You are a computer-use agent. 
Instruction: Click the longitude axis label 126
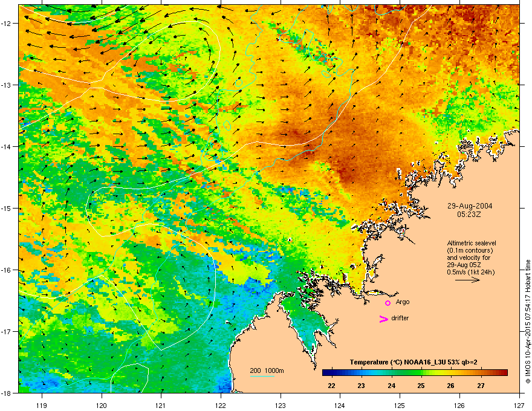tap(459, 406)
